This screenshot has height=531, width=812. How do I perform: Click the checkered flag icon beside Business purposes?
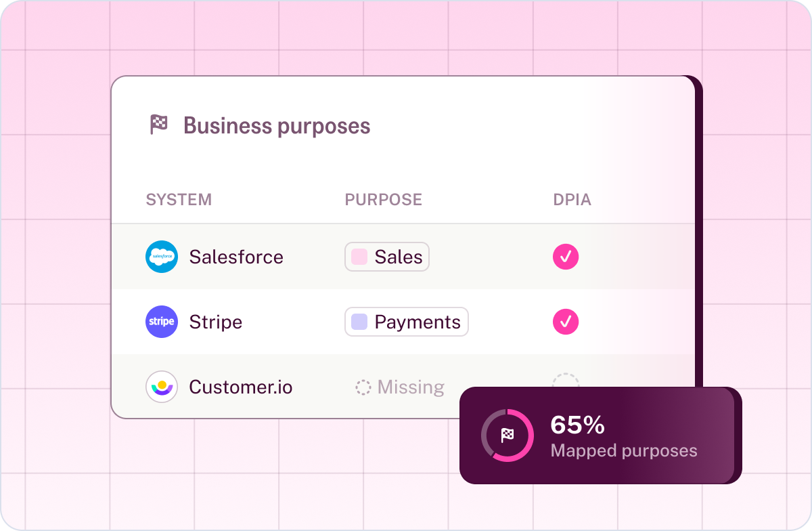pos(158,125)
